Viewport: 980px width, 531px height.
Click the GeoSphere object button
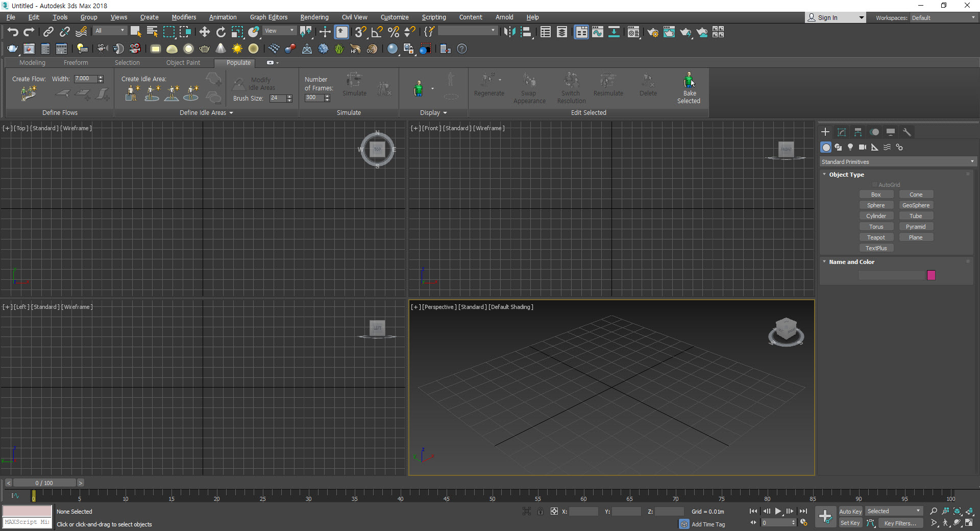pyautogui.click(x=916, y=205)
